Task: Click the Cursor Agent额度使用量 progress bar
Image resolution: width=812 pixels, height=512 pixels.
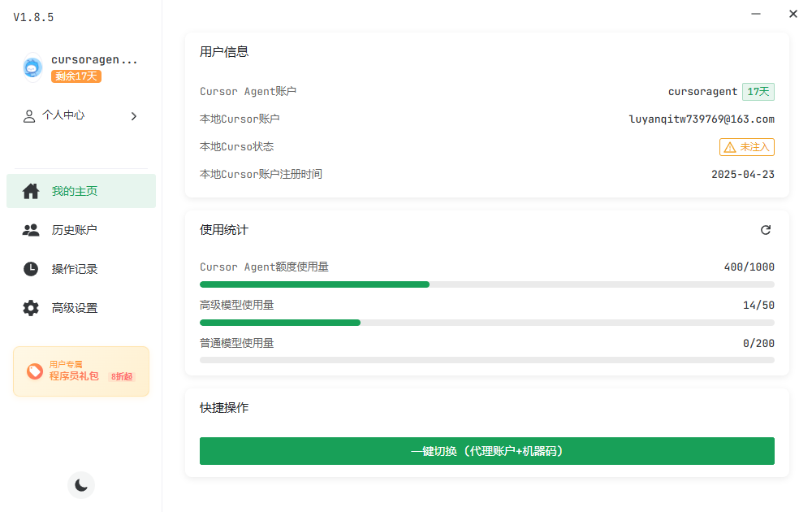Action: pyautogui.click(x=486, y=284)
